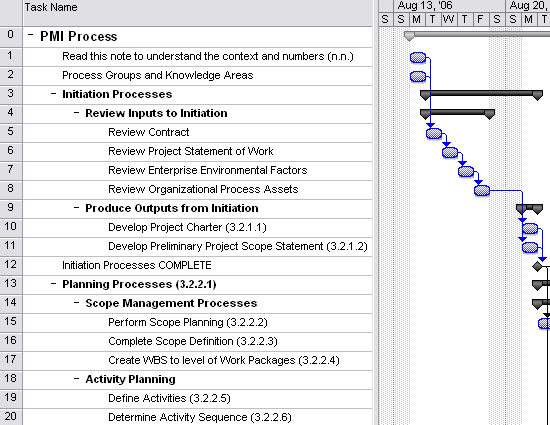Collapse Review Inputs to Initiation group
The width and height of the screenshot is (550, 425).
click(76, 112)
